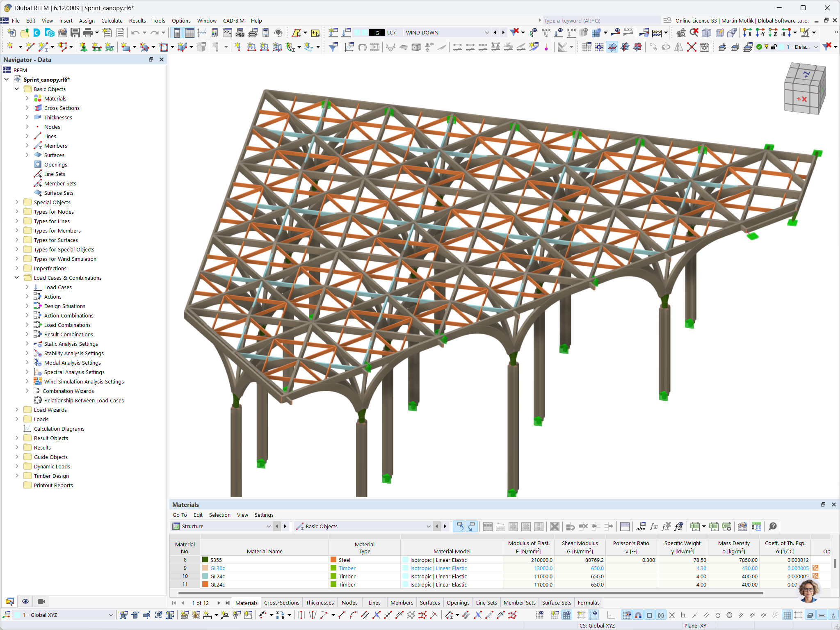This screenshot has width=840, height=630.
Task: Click view in Z direction icon
Action: (773, 33)
